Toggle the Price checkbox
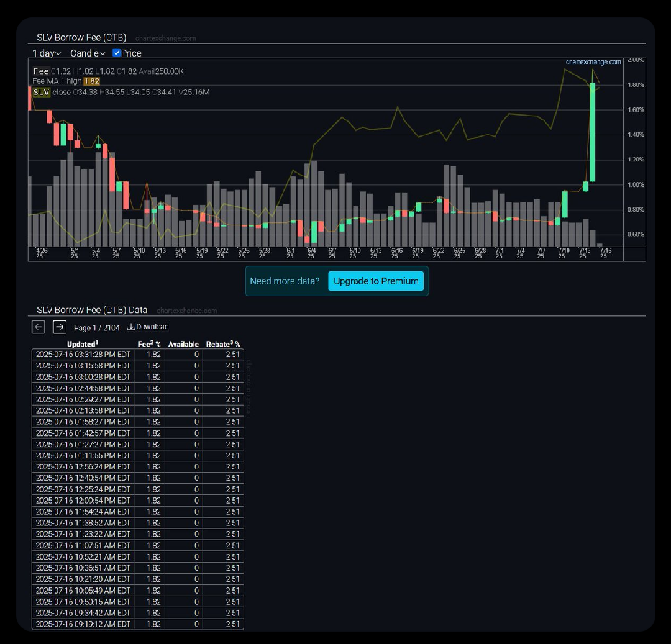Screen dimensions: 671x644 click(116, 53)
